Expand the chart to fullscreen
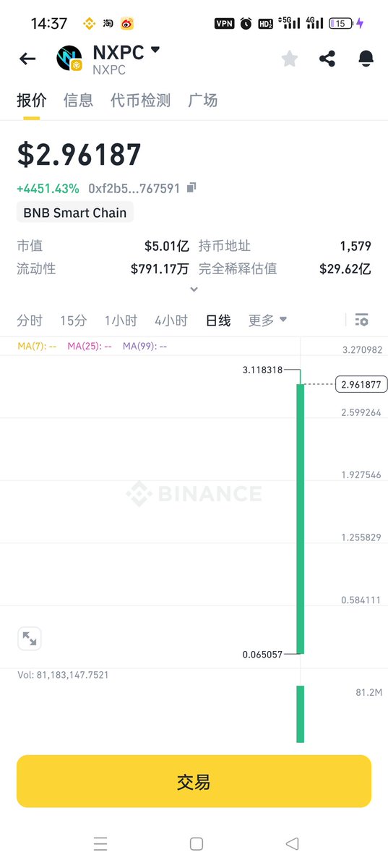 (x=30, y=639)
